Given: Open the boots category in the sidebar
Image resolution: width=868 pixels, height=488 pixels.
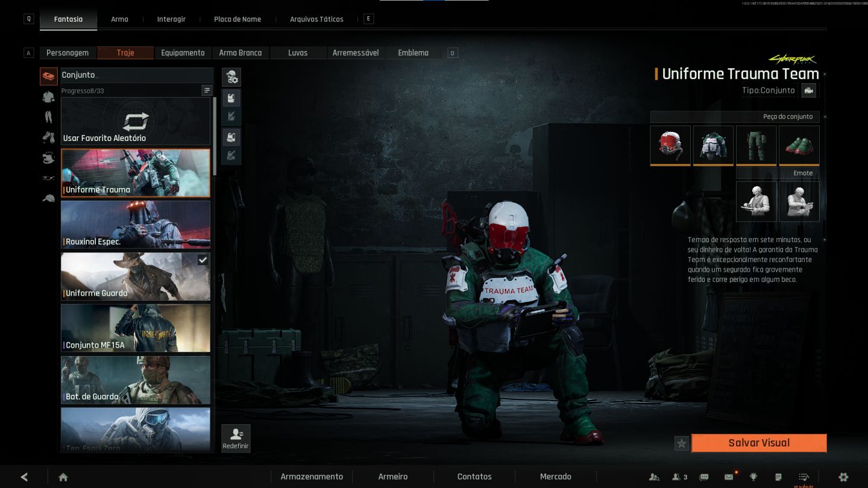Looking at the screenshot, I should pos(49,137).
